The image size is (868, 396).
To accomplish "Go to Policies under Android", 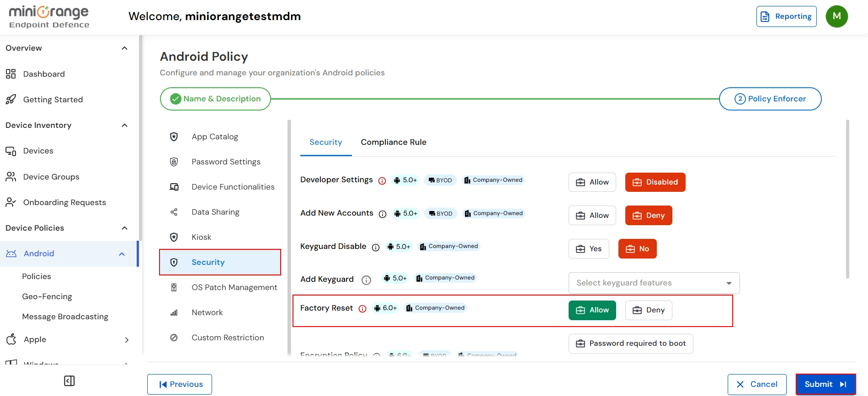I will (x=37, y=276).
